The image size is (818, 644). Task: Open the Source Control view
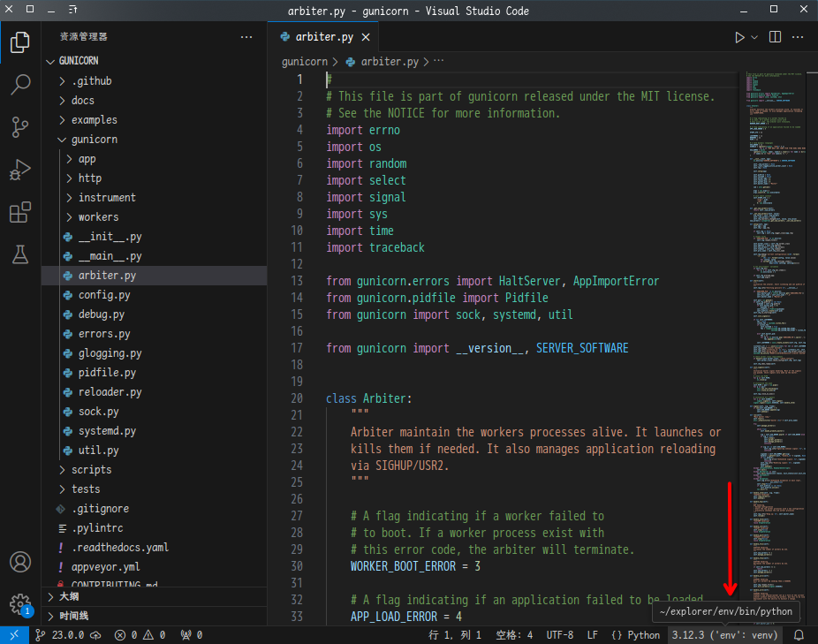(20, 127)
